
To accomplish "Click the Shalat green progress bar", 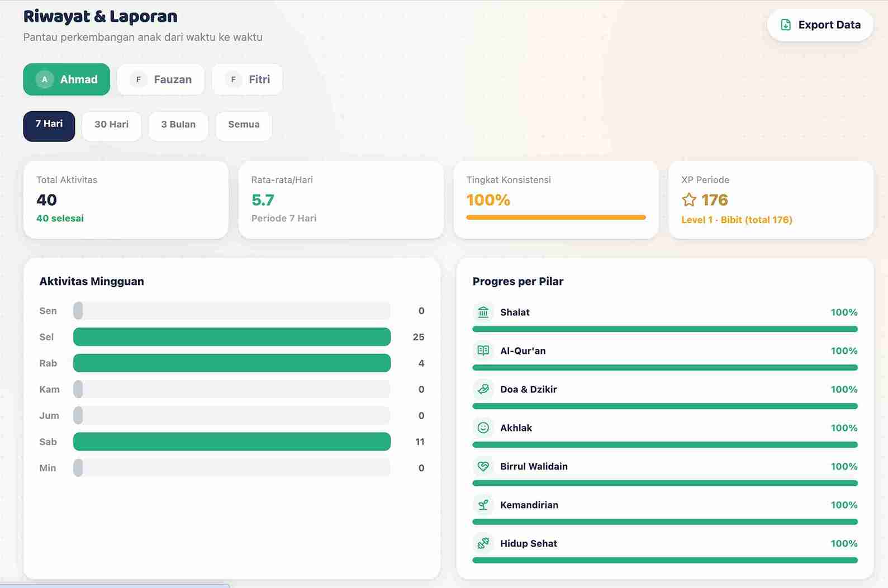I will tap(665, 329).
